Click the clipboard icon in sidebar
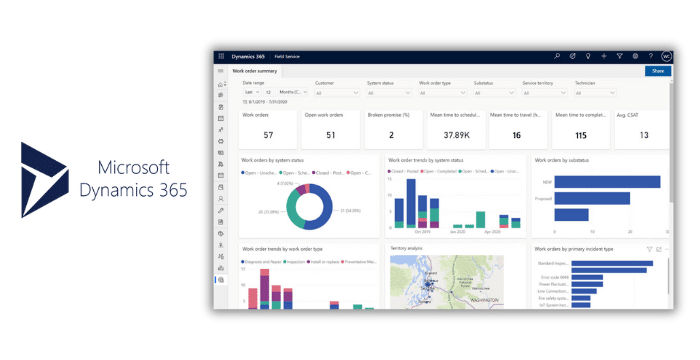700x360 pixels. tap(221, 107)
